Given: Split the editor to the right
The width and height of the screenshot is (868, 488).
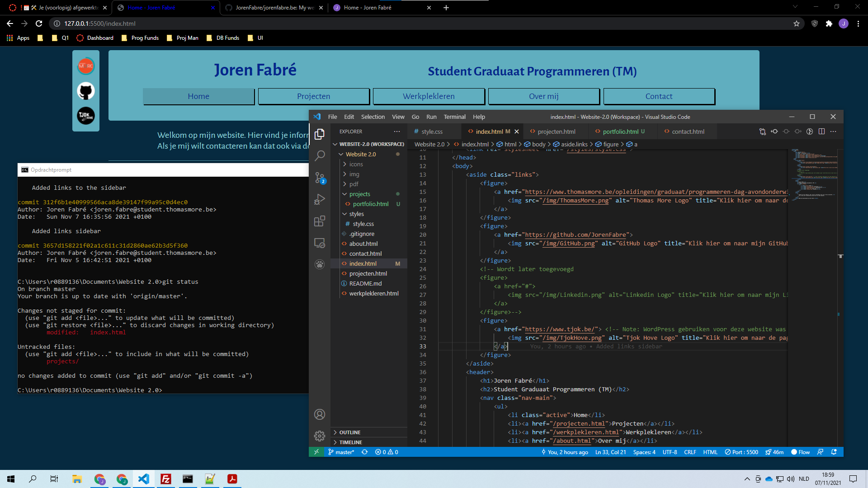Looking at the screenshot, I should pos(821,131).
